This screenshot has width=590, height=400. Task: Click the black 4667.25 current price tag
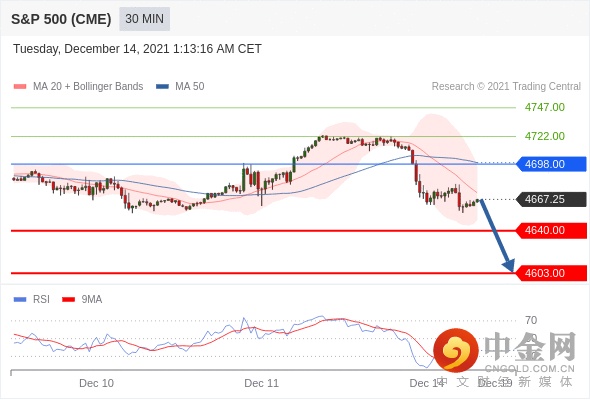[551, 199]
